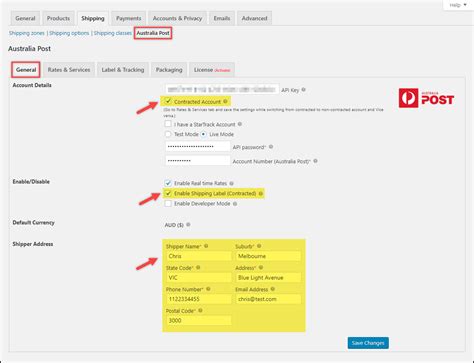Click the Postal Code input field
Viewport: 474px width, 363px height.
(198, 320)
